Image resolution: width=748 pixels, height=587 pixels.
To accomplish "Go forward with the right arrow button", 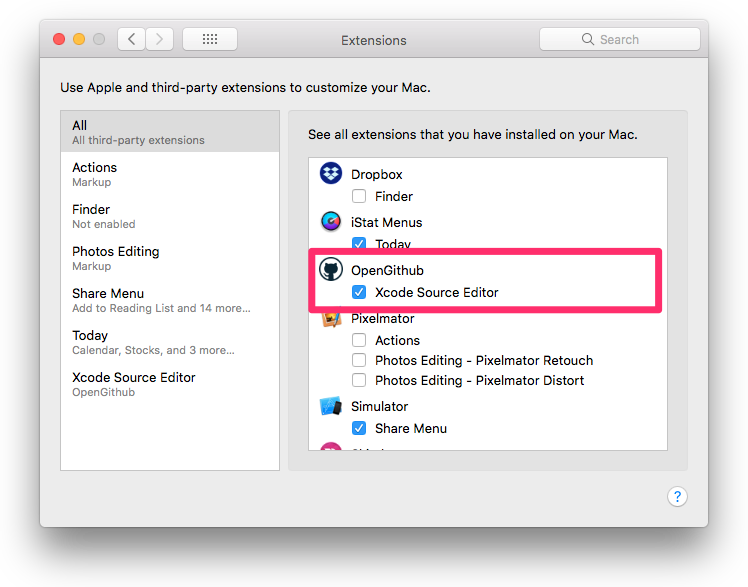I will click(159, 39).
